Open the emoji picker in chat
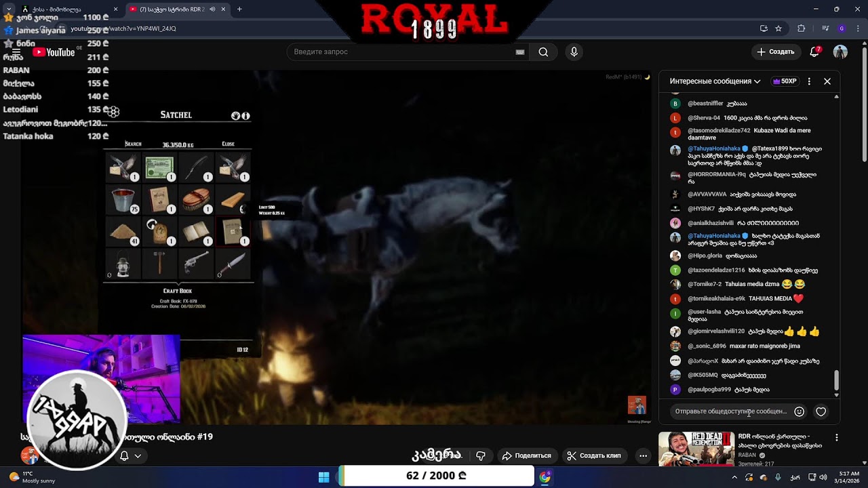Viewport: 868px width, 488px height. pyautogui.click(x=799, y=411)
